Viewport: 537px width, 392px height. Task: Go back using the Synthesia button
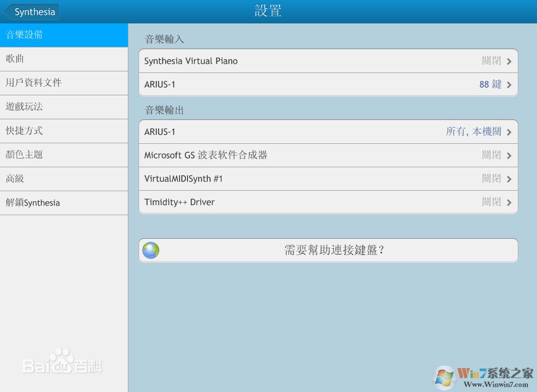click(x=32, y=12)
